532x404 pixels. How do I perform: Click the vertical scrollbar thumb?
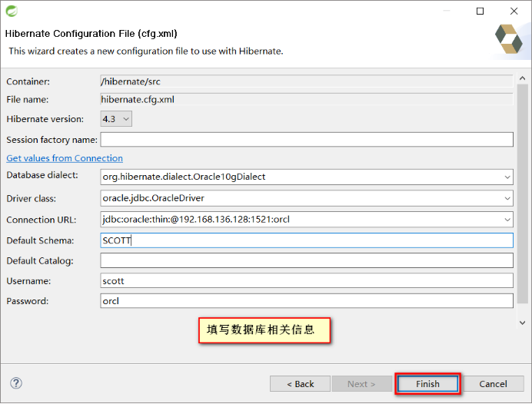523,194
